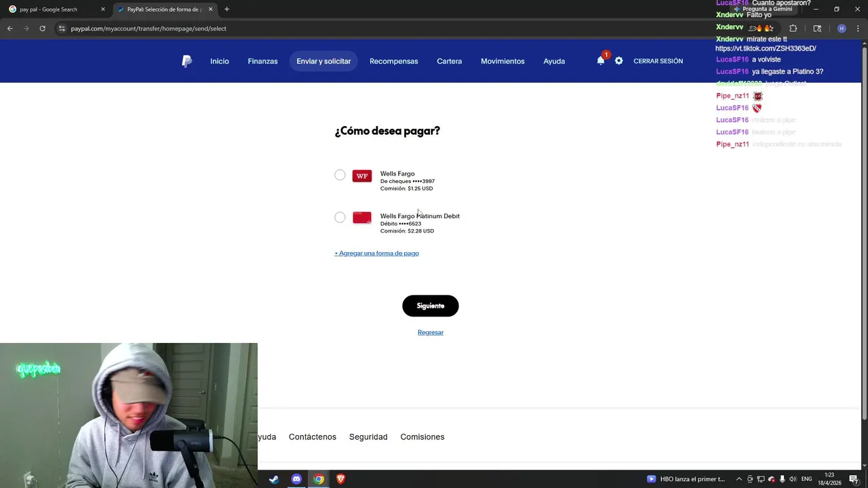Go to the Inicio menu item

pos(220,61)
